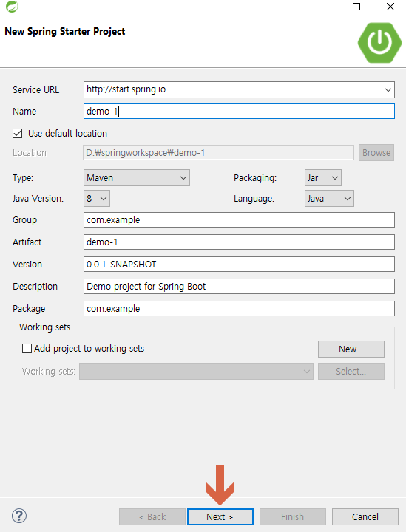Focus the Name input field
This screenshot has width=406, height=532.
pyautogui.click(x=239, y=112)
